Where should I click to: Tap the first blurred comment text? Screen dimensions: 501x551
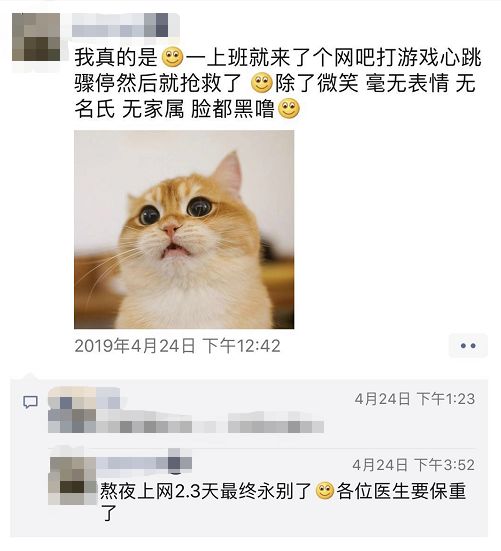pyautogui.click(x=186, y=422)
